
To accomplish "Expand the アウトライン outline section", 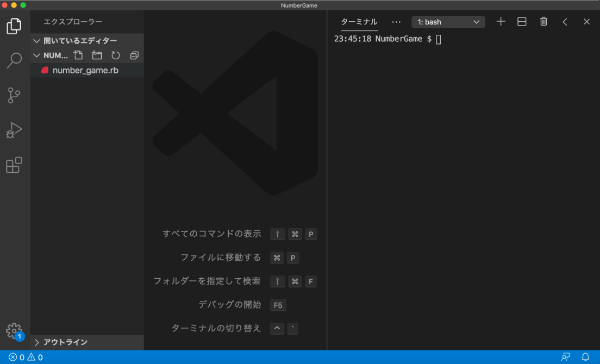I will coord(87,342).
